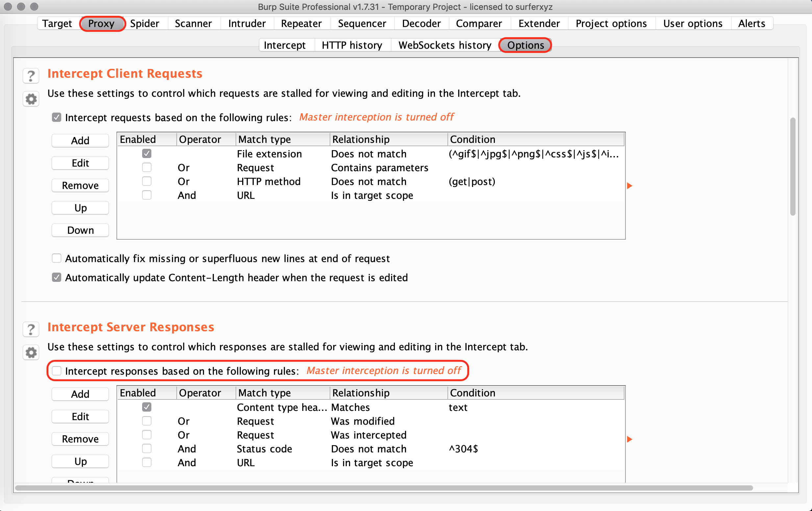
Task: Enable the Status code response rule
Action: [147, 448]
